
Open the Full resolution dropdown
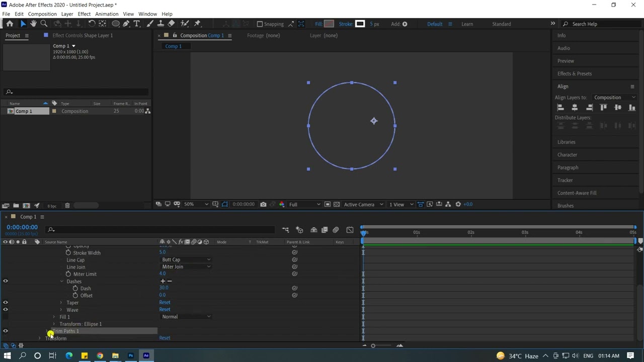point(304,204)
